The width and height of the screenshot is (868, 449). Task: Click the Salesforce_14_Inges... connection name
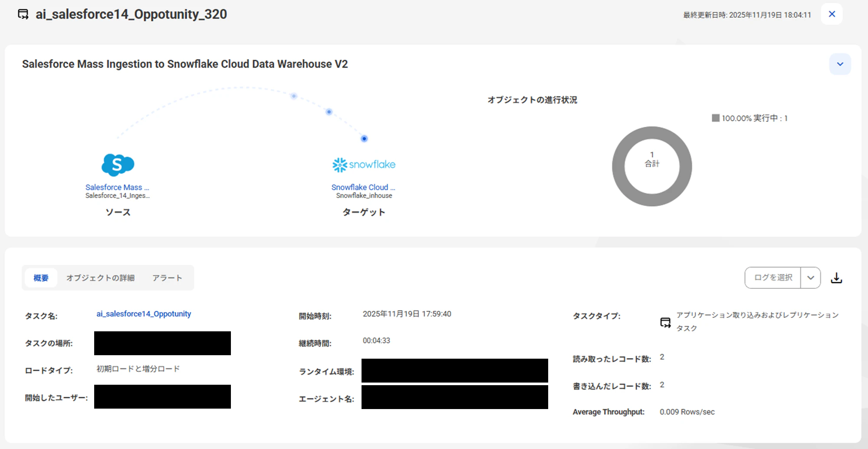[117, 196]
